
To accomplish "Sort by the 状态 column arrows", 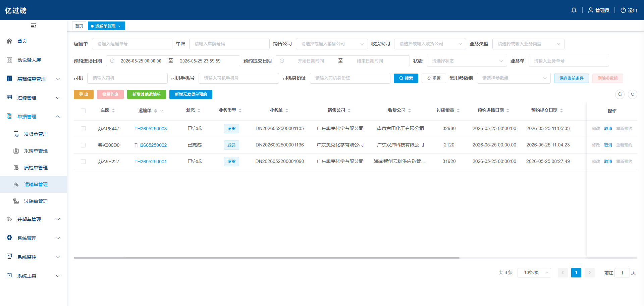I will (x=199, y=111).
